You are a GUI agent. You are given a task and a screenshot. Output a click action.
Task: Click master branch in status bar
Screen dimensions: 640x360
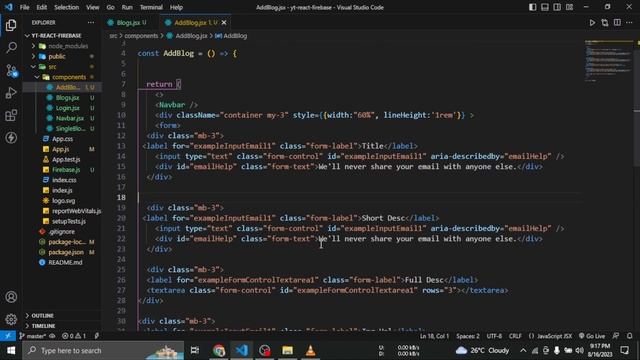point(33,336)
